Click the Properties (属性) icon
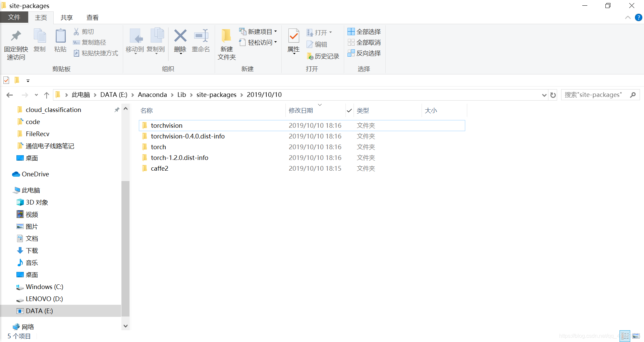The width and height of the screenshot is (644, 342). pyautogui.click(x=293, y=36)
